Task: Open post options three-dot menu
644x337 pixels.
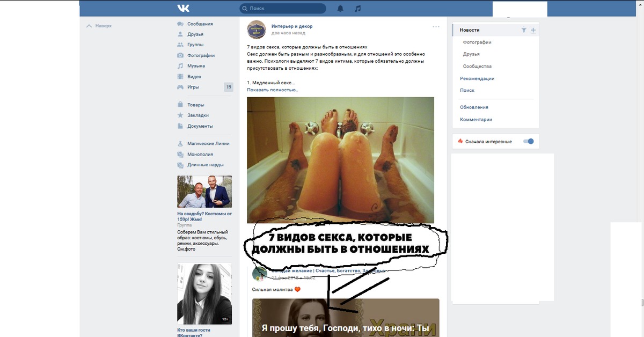Action: (436, 26)
